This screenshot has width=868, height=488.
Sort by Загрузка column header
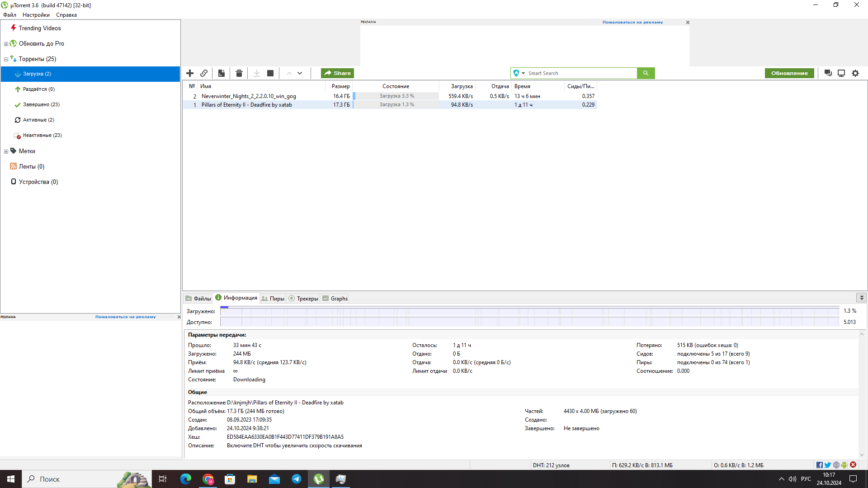[458, 86]
